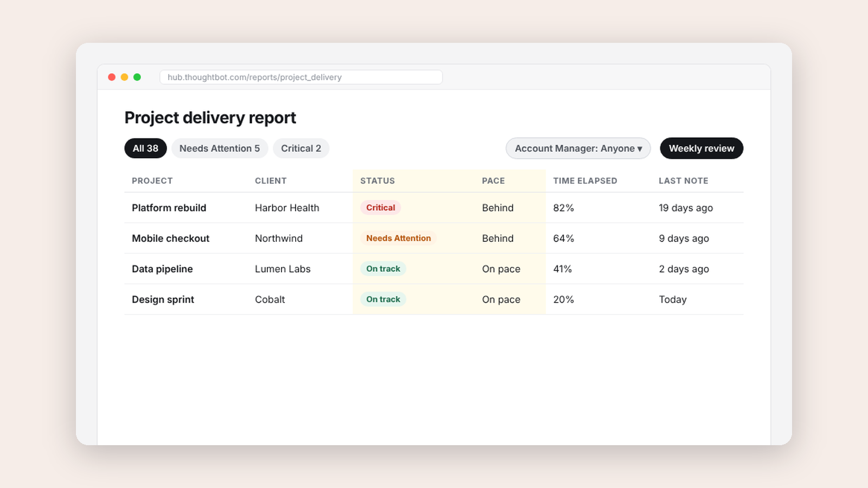This screenshot has height=488, width=868.
Task: Click the CLIENT column header
Action: pyautogui.click(x=271, y=181)
